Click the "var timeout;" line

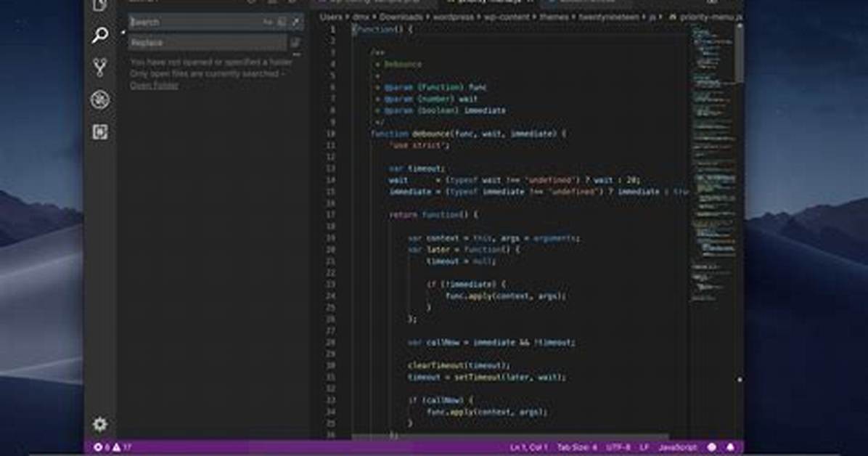point(417,168)
